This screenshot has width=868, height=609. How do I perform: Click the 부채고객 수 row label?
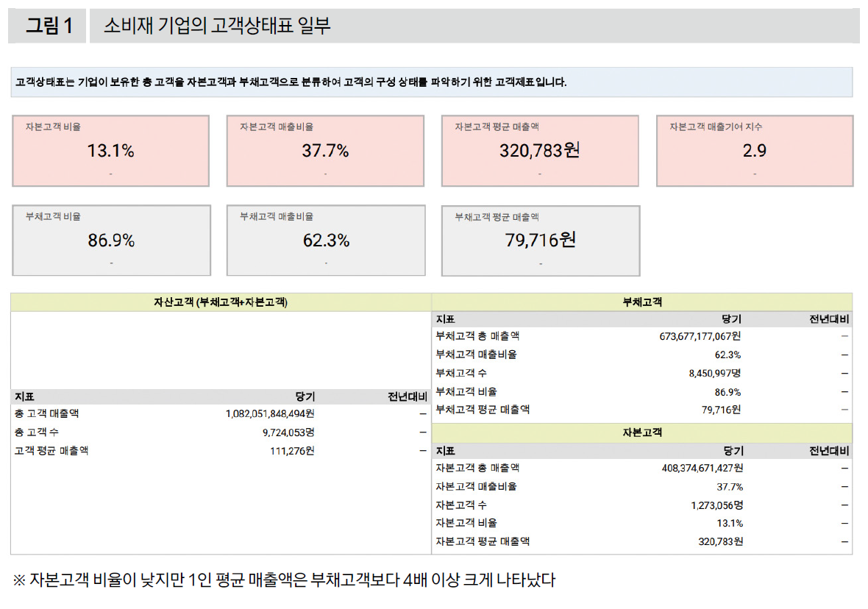pyautogui.click(x=461, y=373)
